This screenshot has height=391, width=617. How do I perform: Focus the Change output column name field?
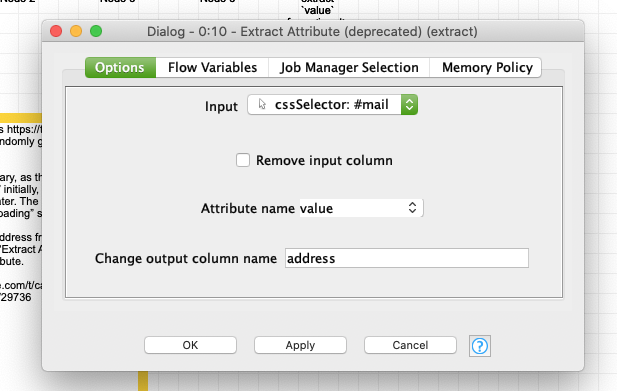click(x=407, y=258)
